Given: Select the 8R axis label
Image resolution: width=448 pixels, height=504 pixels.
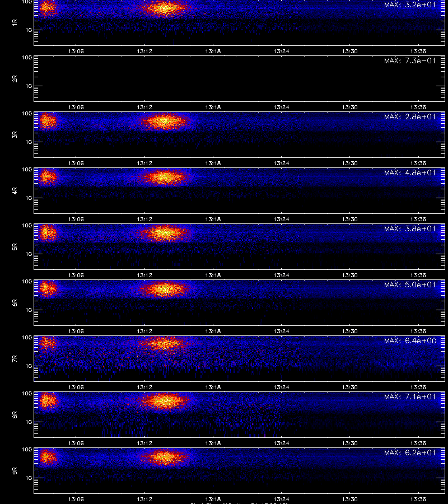Looking at the screenshot, I should (15, 414).
